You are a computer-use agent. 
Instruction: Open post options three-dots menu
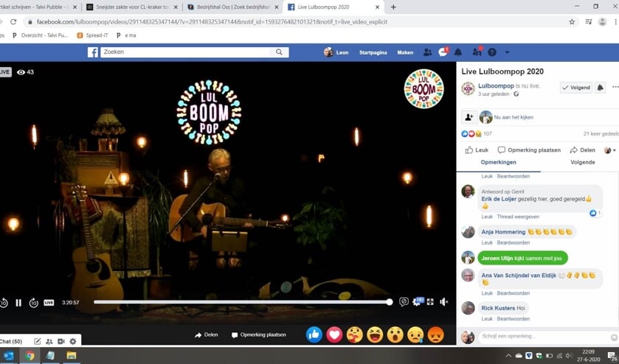coord(615,87)
